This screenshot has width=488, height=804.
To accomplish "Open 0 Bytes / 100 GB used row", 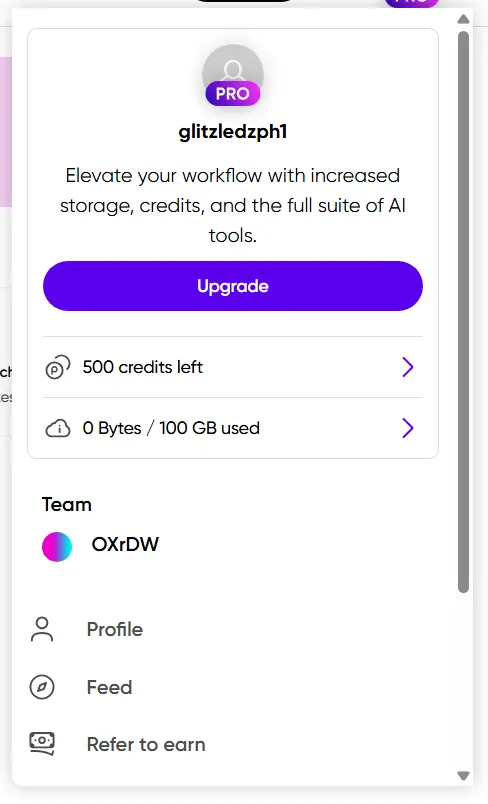I will click(x=233, y=428).
